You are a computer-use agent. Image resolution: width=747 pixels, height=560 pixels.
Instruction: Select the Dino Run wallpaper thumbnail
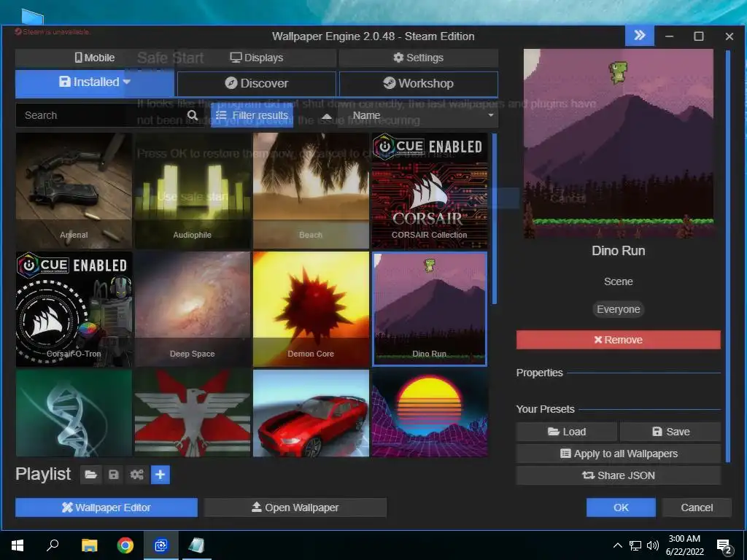point(430,309)
